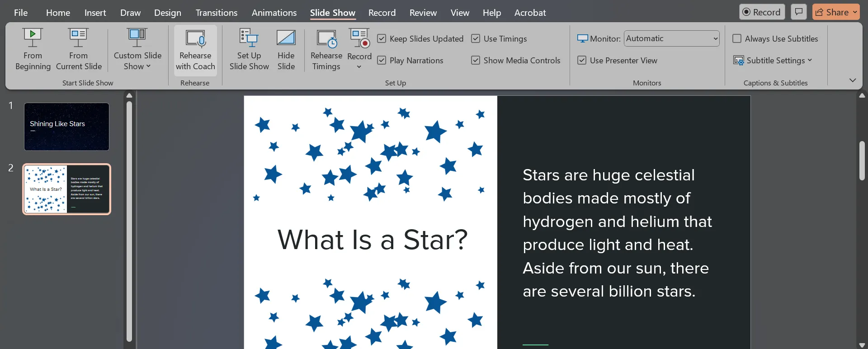Viewport: 868px width, 349px height.
Task: Open the Transitions tab
Action: click(216, 13)
